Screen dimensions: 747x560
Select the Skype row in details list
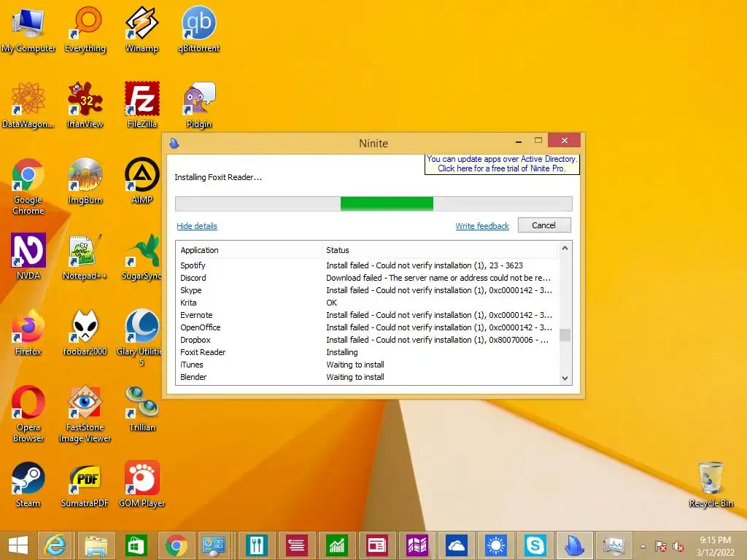pyautogui.click(x=368, y=290)
